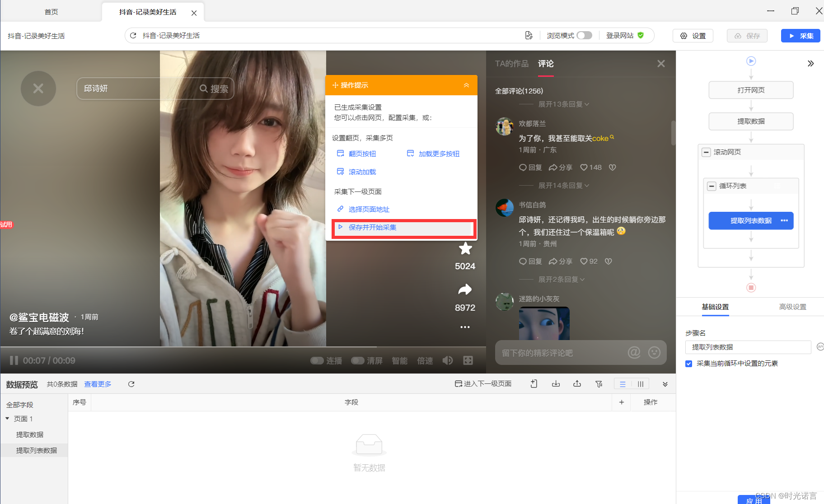Switch to horizontal list layout icon
Screen dimensions: 824x504
pyautogui.click(x=623, y=384)
